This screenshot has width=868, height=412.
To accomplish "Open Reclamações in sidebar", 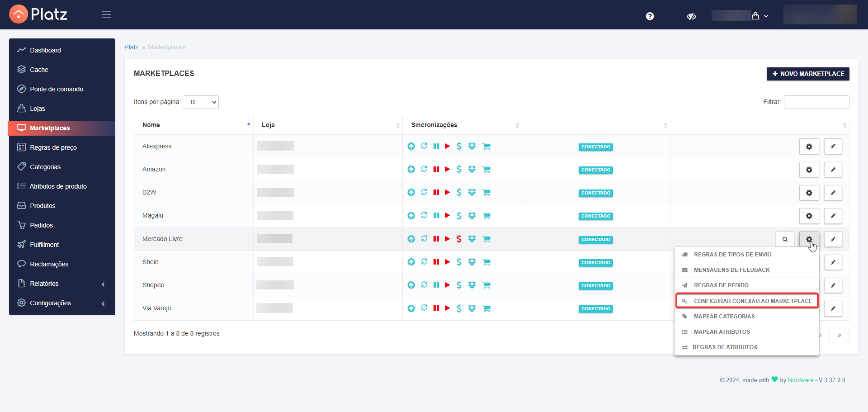I will click(62, 264).
